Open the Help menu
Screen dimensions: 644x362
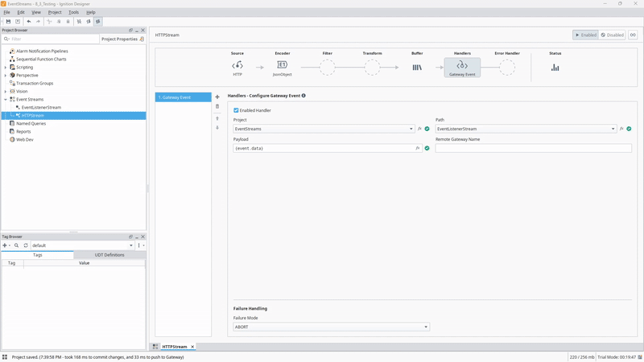point(91,12)
